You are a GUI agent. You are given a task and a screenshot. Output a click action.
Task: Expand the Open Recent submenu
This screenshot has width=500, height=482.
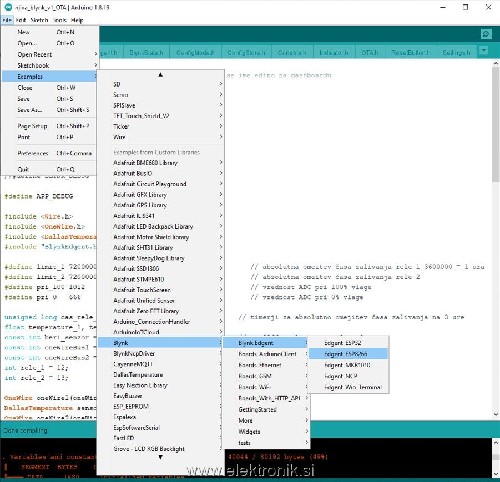coord(49,54)
